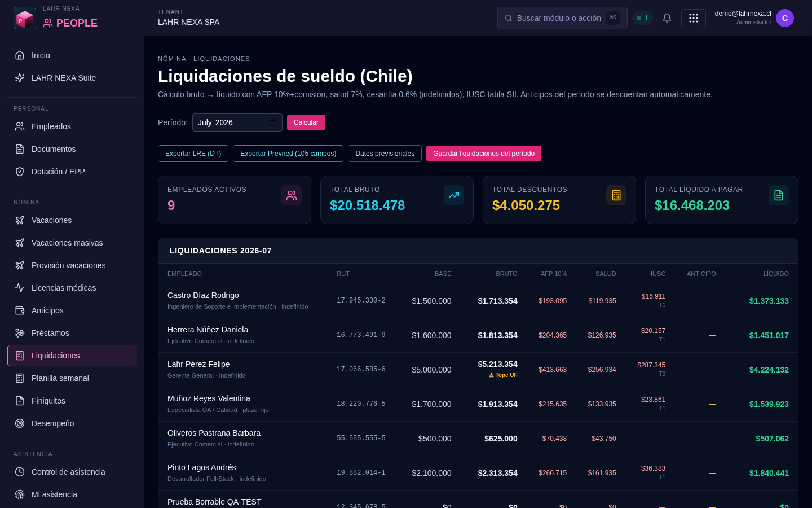Click the Total Líquido document icon
This screenshot has width=812, height=508.
point(779,195)
